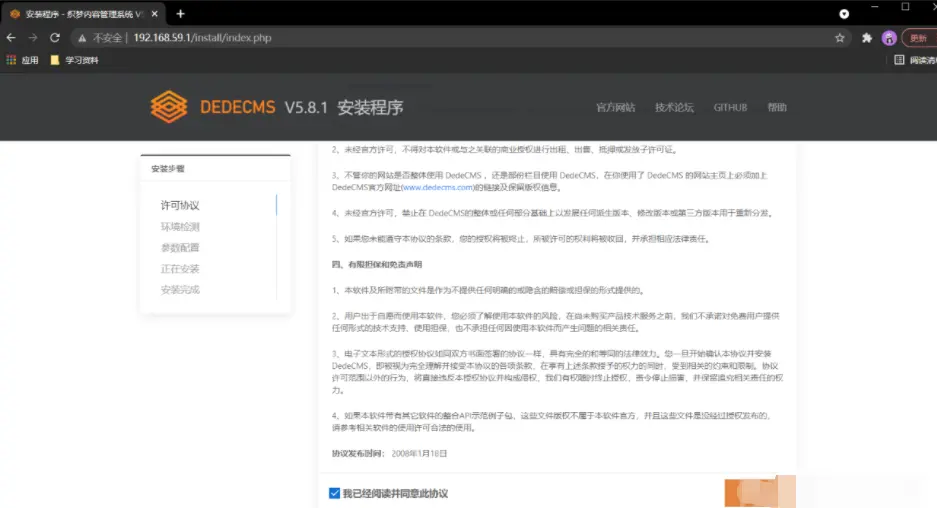The width and height of the screenshot is (937, 508).
Task: Select 安装完成 install step
Action: coord(180,290)
